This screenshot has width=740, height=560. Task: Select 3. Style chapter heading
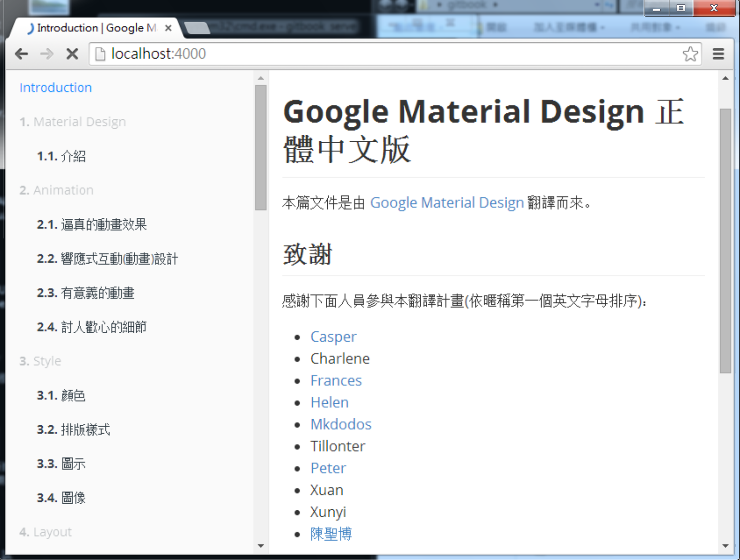click(40, 361)
